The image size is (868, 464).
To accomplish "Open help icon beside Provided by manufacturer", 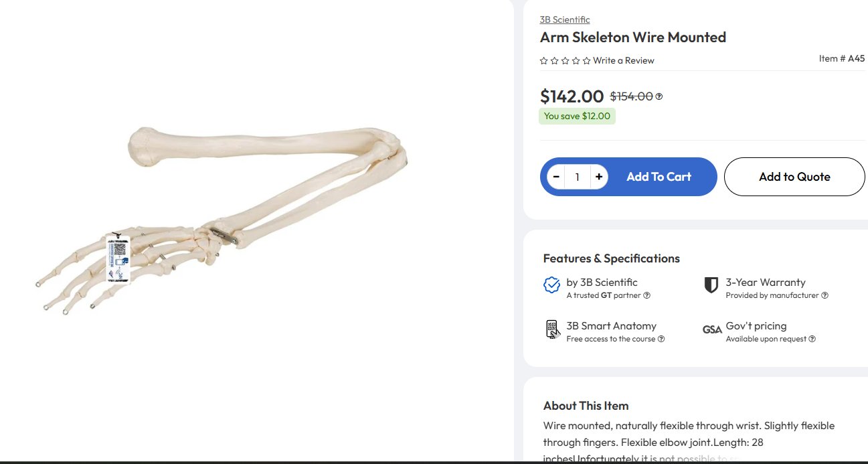I will click(x=824, y=295).
